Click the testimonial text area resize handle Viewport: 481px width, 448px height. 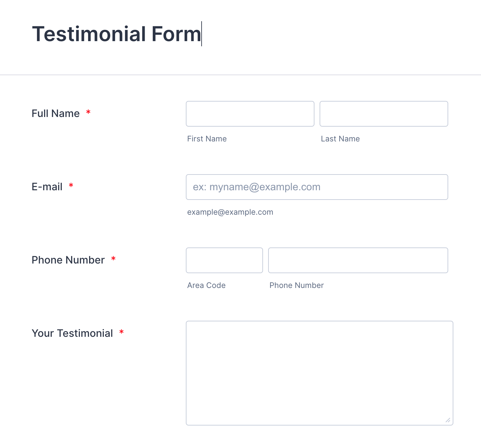448,420
